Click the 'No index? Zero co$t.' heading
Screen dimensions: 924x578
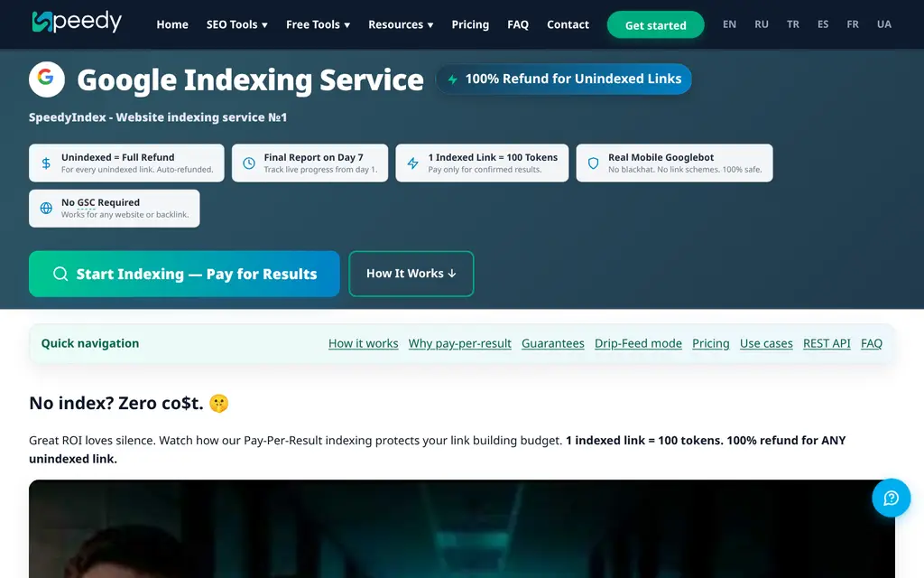tap(116, 404)
